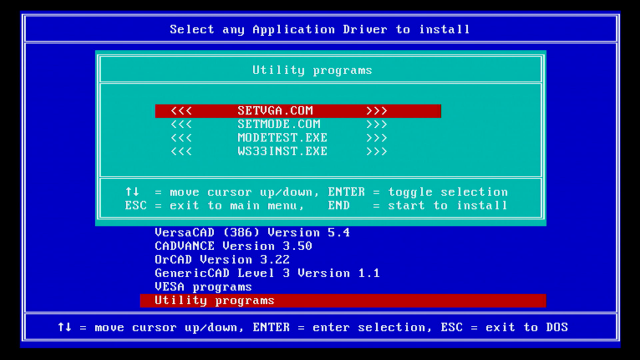640x360 pixels.
Task: Click right chevrons beside MODETEST.EXE
Action: click(376, 138)
